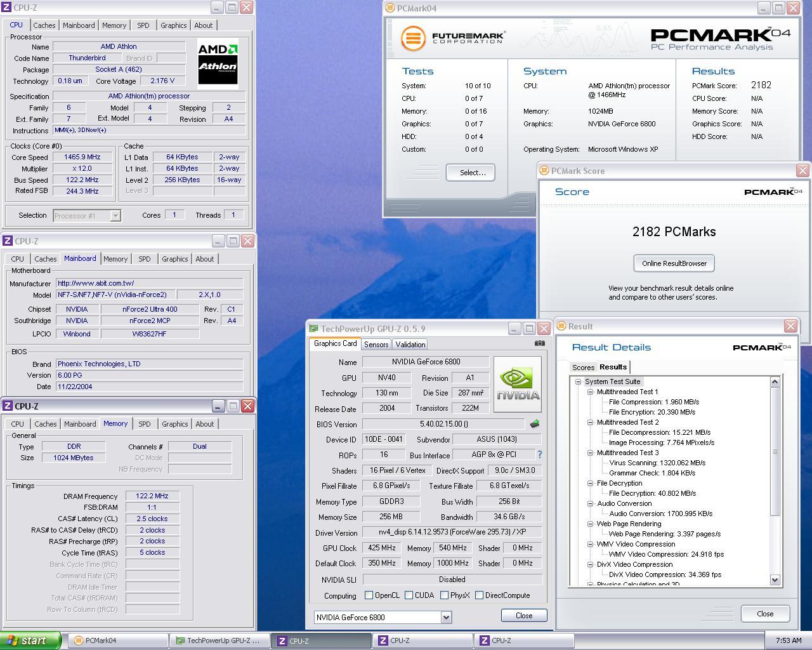Click the question mark beside Bus Interface

click(x=540, y=454)
